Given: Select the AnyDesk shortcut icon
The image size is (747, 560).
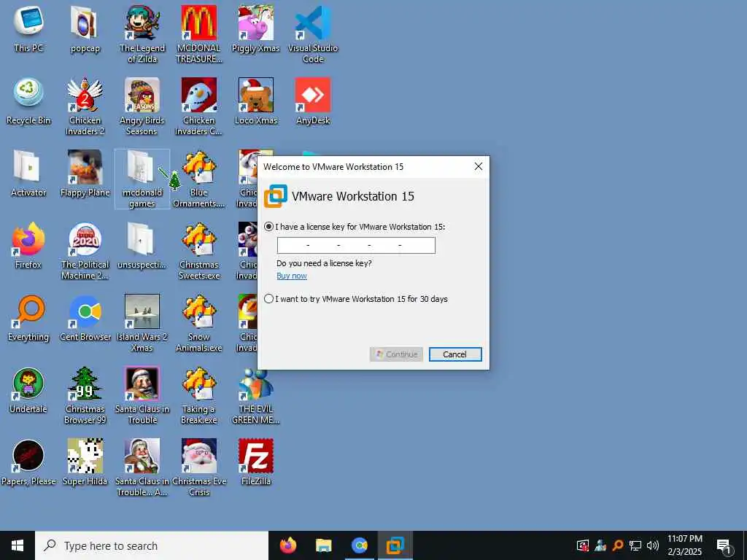Looking at the screenshot, I should (313, 101).
